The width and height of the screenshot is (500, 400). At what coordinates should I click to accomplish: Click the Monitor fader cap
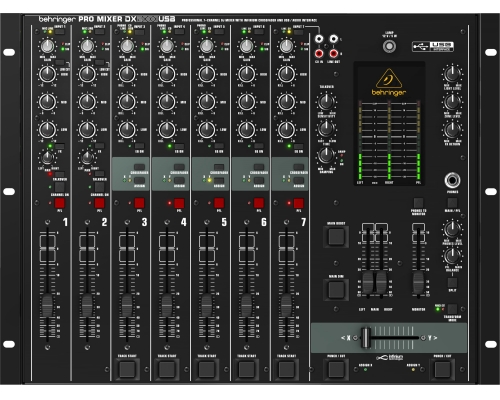pyautogui.click(x=418, y=283)
